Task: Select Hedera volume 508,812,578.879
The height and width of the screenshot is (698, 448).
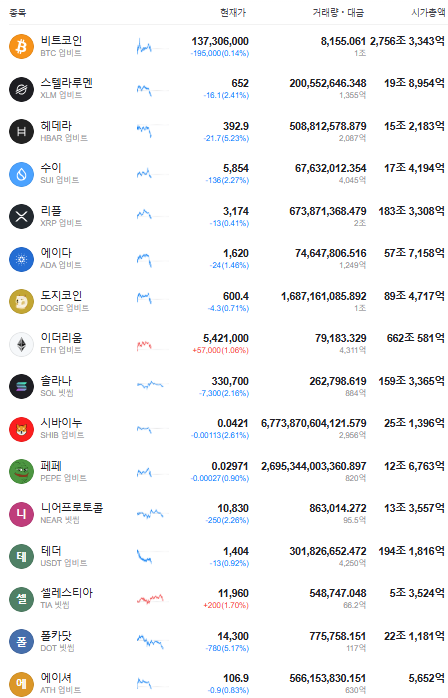Action: click(x=328, y=126)
